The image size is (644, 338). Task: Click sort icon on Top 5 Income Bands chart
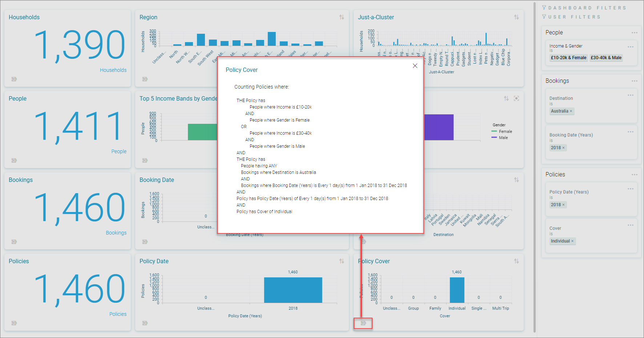click(506, 98)
